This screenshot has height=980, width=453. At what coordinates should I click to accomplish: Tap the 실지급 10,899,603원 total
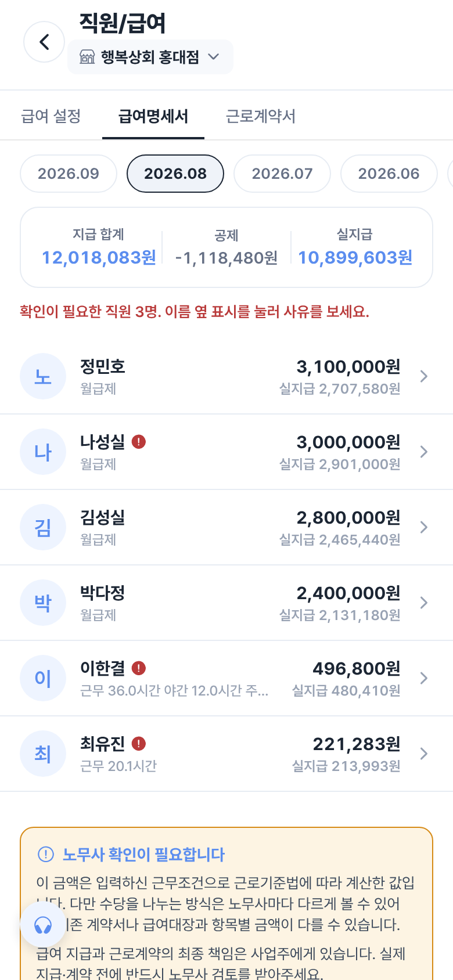point(355,257)
